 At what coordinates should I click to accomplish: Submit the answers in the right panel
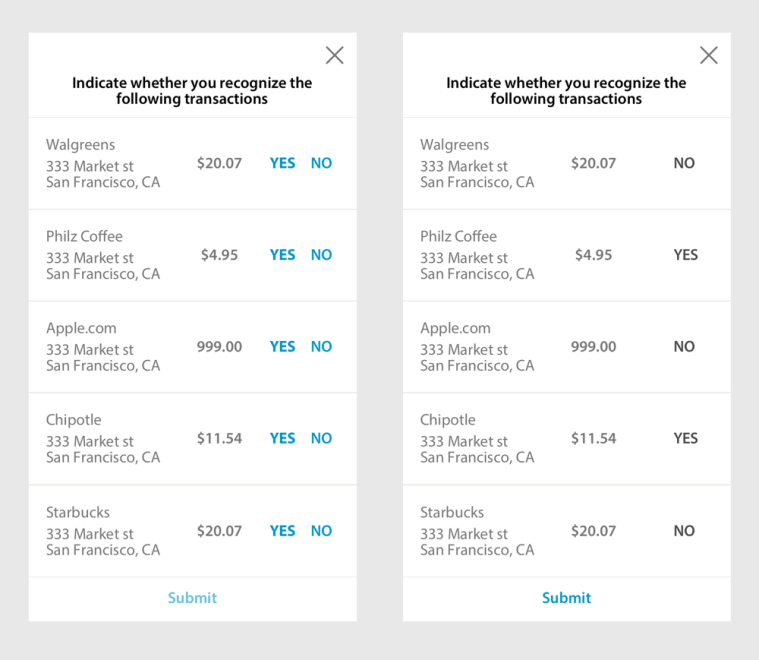coord(566,598)
